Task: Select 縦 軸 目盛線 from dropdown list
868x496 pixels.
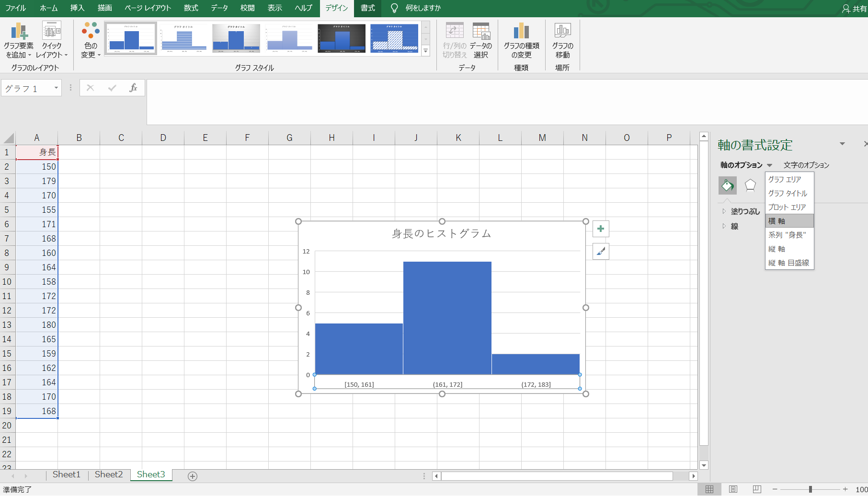Action: pyautogui.click(x=789, y=263)
